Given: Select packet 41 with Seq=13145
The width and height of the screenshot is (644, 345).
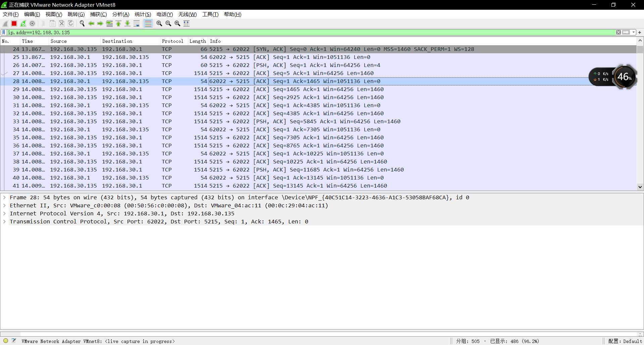Looking at the screenshot, I should click(x=318, y=186).
